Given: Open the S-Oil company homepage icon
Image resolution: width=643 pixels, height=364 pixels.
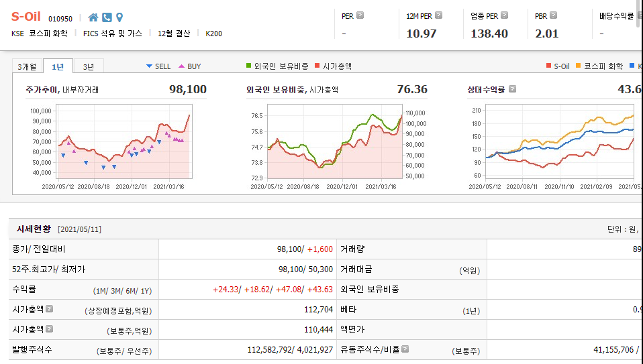Looking at the screenshot, I should [x=93, y=17].
